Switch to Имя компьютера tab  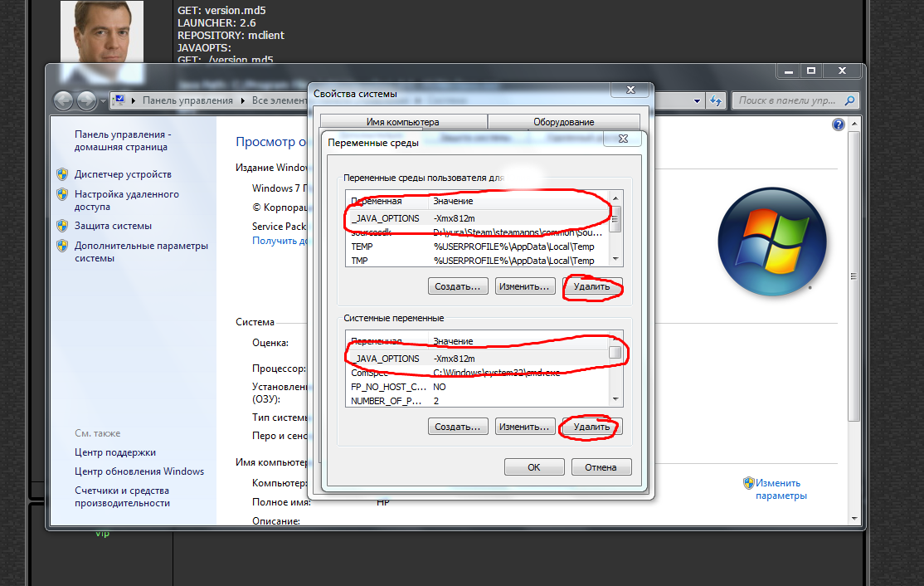pos(403,122)
